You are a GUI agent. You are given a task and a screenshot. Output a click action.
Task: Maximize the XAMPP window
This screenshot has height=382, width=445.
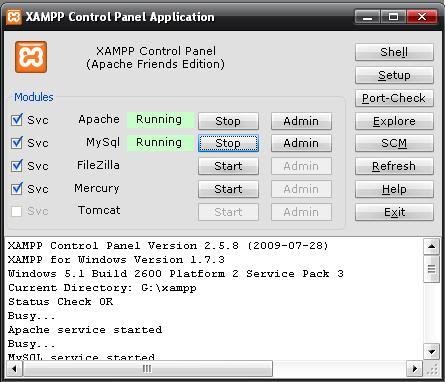393,17
